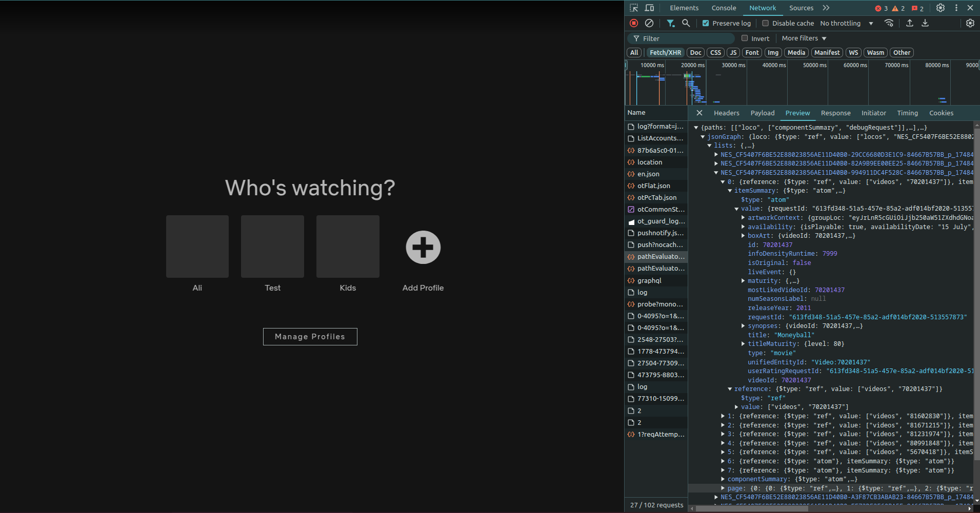
Task: Toggle the Media type filter
Action: [796, 53]
